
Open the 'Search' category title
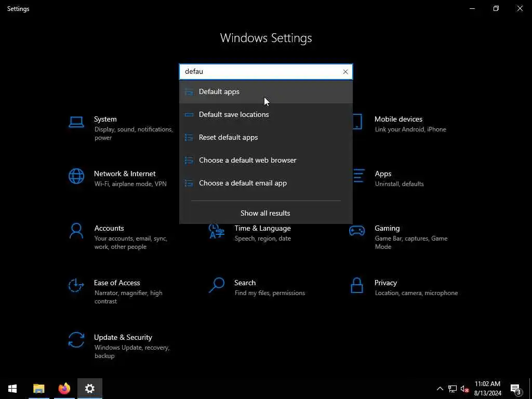click(x=245, y=283)
